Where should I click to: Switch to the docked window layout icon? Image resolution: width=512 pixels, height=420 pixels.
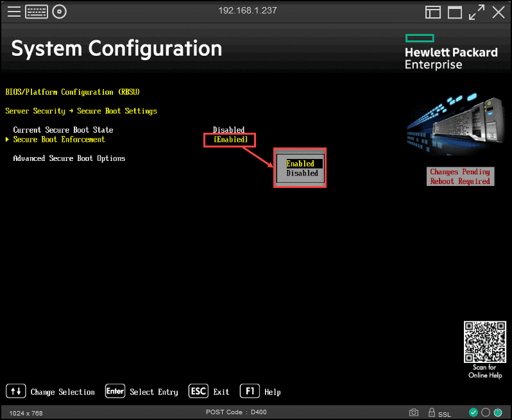433,12
